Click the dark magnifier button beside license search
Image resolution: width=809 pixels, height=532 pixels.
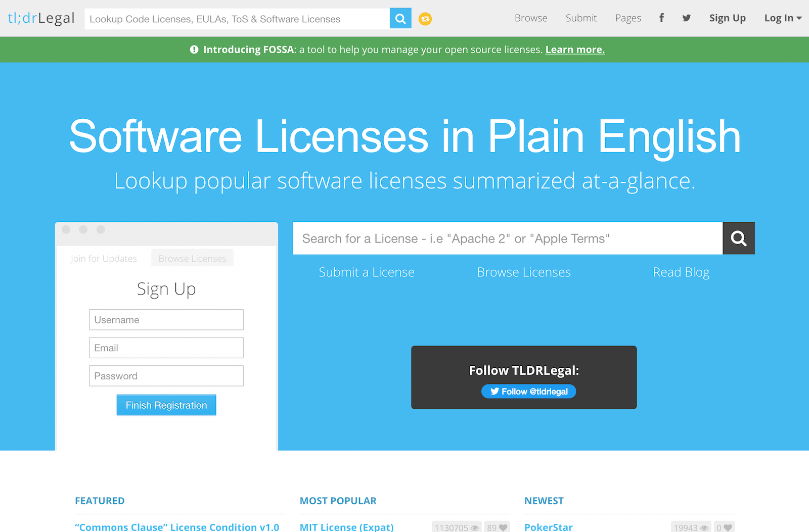739,238
